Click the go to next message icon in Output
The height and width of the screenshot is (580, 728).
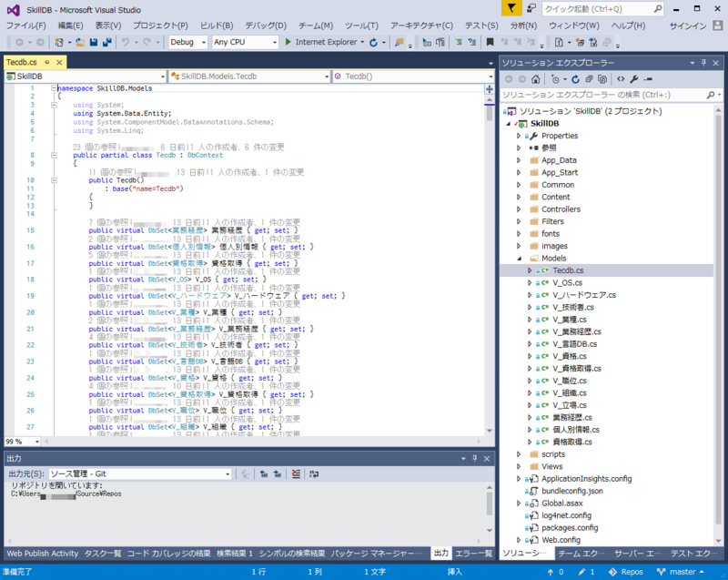tap(278, 473)
